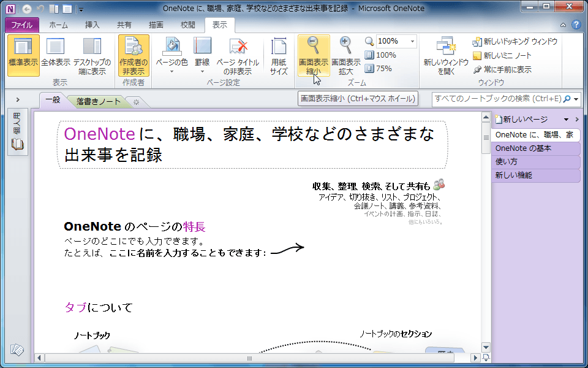
Task: Open the ファイル tab
Action: 22,25
